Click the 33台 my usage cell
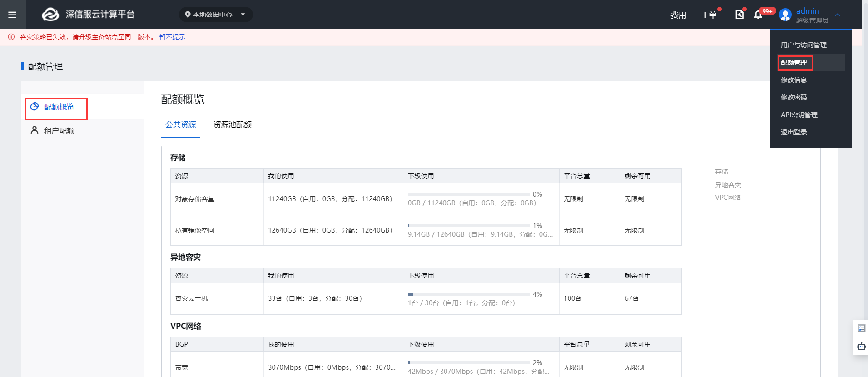This screenshot has width=868, height=377. tap(333, 298)
